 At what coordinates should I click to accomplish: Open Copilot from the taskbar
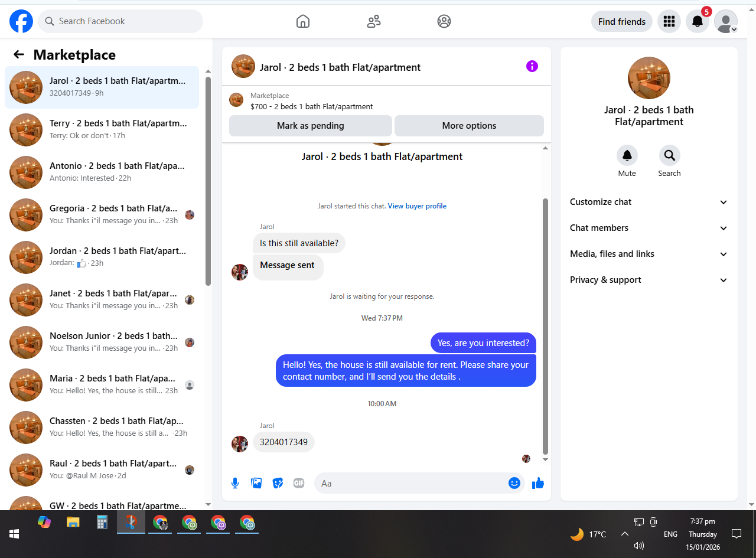(x=44, y=522)
